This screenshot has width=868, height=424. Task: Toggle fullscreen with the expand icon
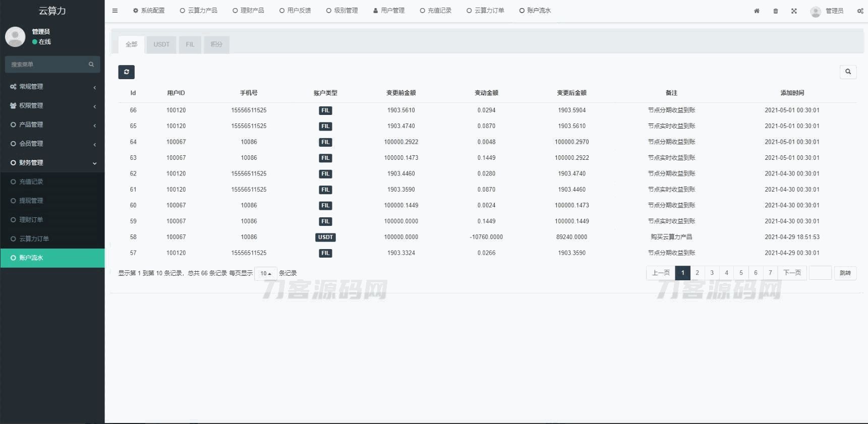794,11
